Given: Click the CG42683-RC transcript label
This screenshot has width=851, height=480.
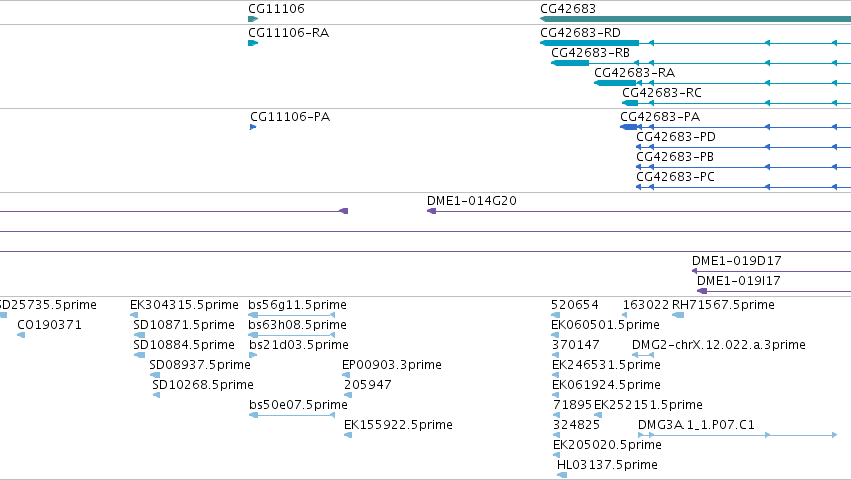Looking at the screenshot, I should [662, 93].
